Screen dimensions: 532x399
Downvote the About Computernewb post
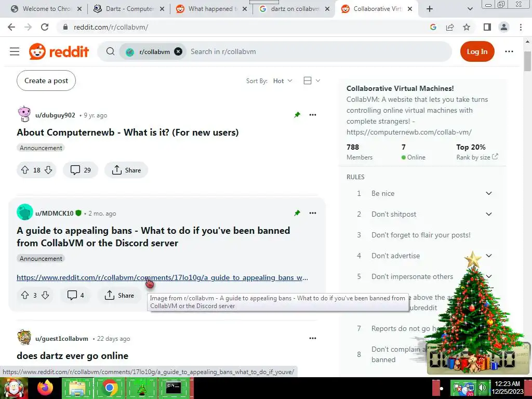click(x=48, y=170)
